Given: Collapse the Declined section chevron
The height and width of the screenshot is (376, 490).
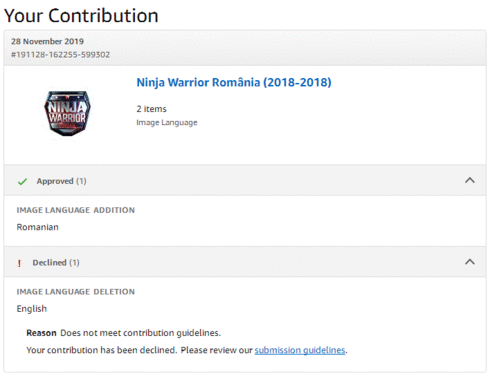Looking at the screenshot, I should tap(470, 262).
